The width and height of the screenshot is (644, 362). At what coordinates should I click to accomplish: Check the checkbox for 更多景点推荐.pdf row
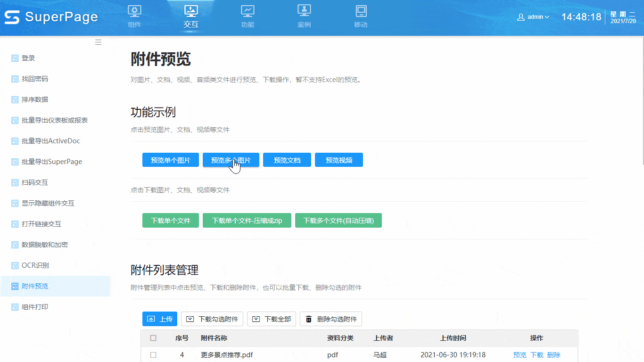[153, 355]
